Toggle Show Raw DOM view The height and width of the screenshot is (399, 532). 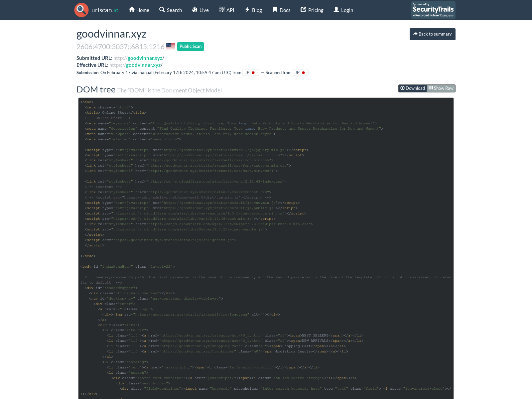point(441,88)
